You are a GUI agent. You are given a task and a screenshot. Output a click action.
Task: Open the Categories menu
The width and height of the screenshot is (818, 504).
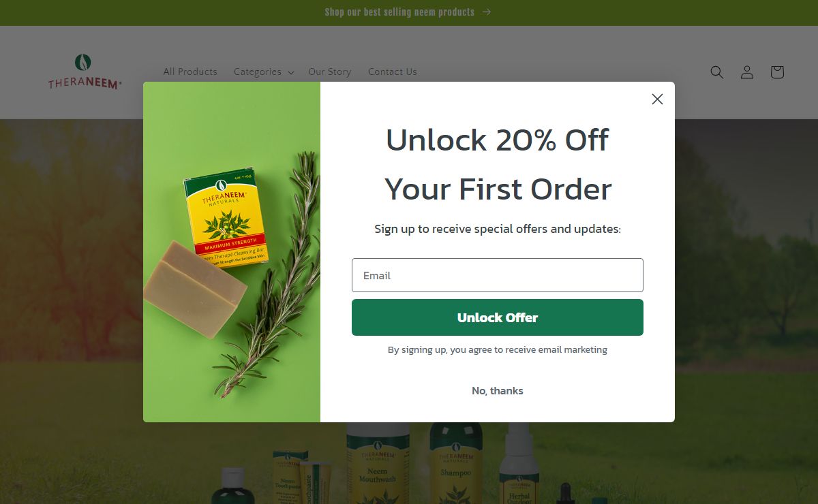264,72
